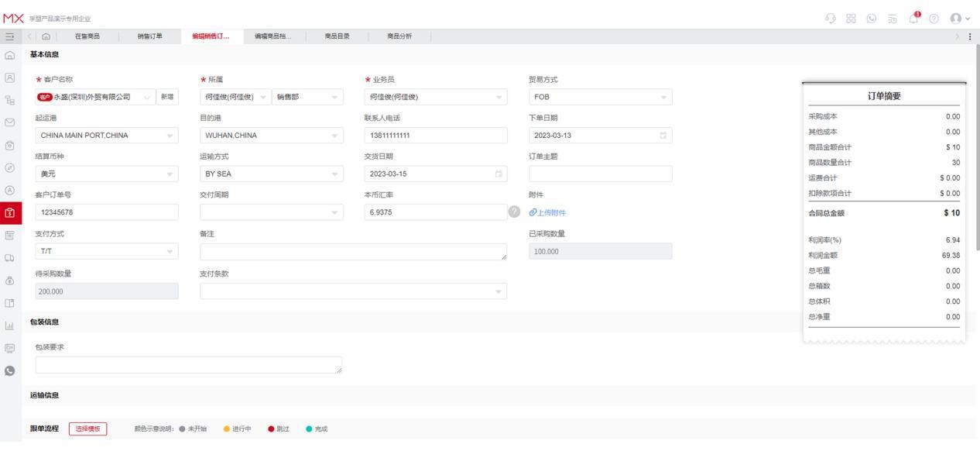Click the 备注 remarks input field

click(x=352, y=251)
